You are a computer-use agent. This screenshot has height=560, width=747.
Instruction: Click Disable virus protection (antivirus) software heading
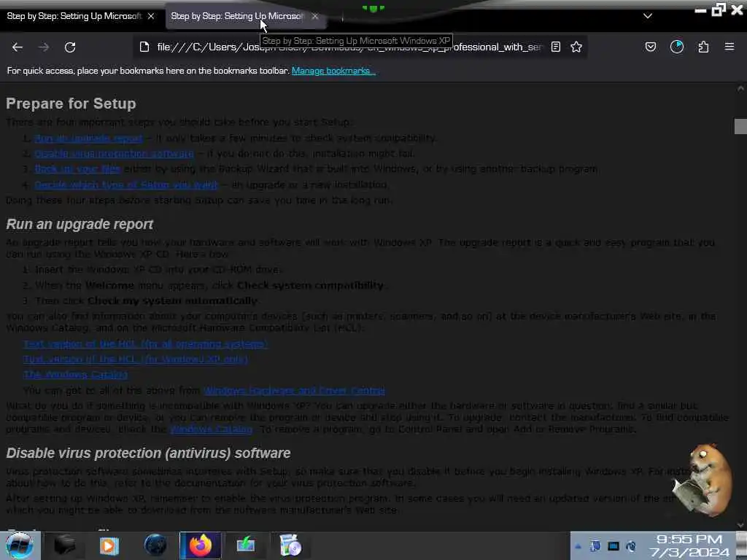[148, 453]
